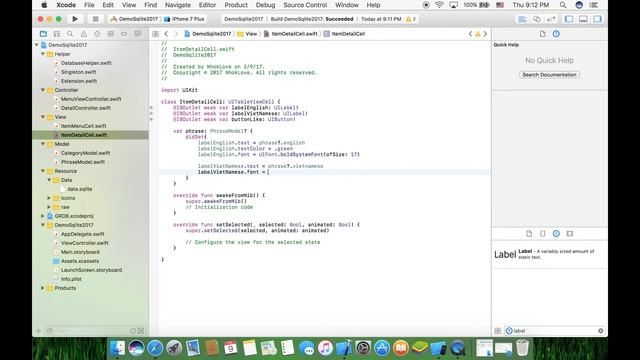Open Safari from the Dock

[x=155, y=348]
